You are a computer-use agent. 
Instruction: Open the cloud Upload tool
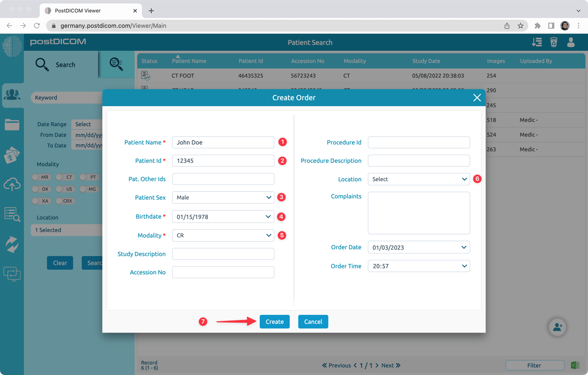click(x=12, y=184)
